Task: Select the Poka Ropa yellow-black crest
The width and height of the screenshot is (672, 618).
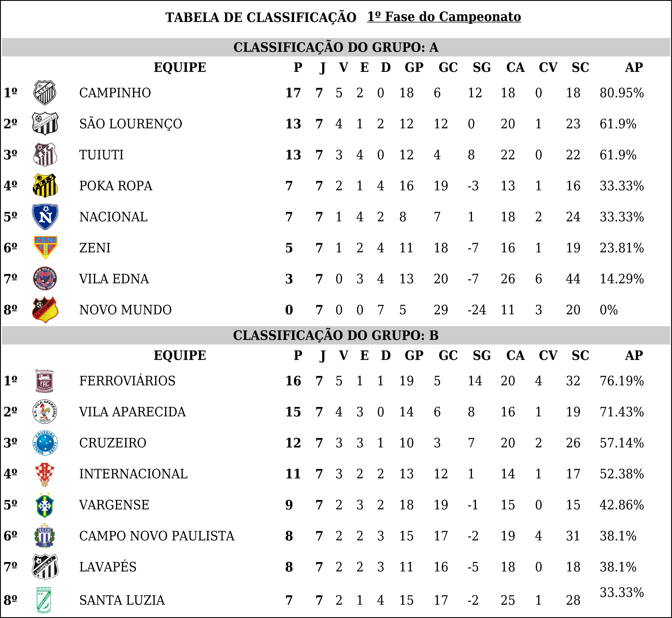Action: coord(45,186)
